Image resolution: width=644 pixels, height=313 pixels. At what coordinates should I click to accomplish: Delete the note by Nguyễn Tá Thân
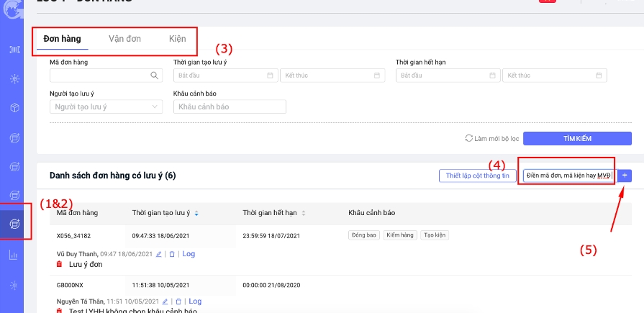coord(178,301)
